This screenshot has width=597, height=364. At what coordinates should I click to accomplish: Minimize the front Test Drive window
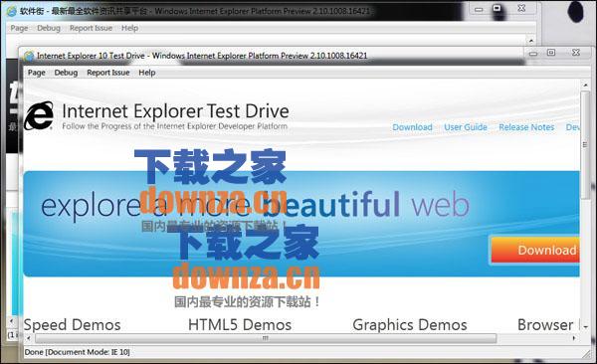pyautogui.click(x=533, y=54)
